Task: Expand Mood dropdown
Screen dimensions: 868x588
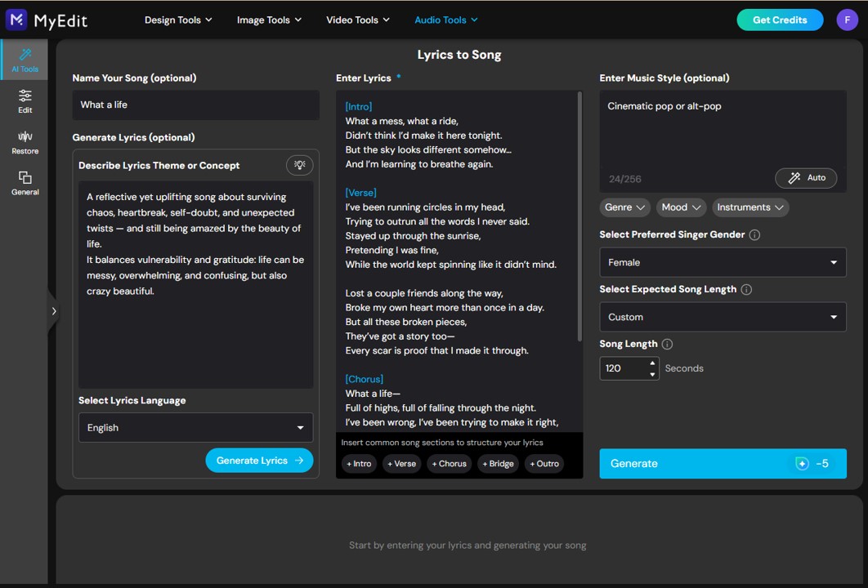Action: [x=681, y=207]
